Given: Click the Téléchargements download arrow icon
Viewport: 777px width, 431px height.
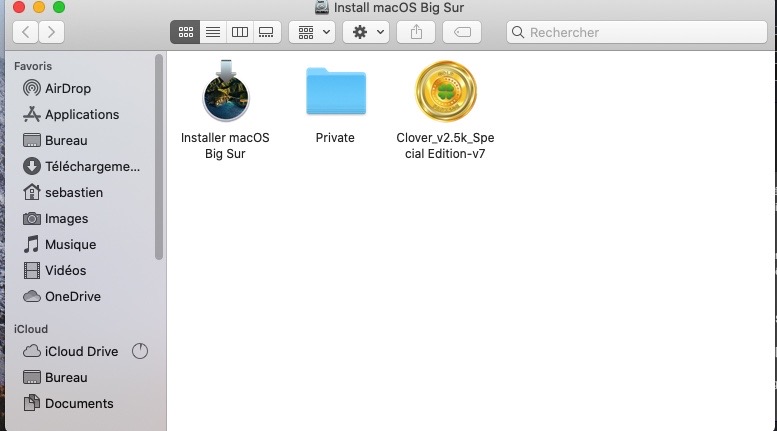Looking at the screenshot, I should [x=32, y=166].
